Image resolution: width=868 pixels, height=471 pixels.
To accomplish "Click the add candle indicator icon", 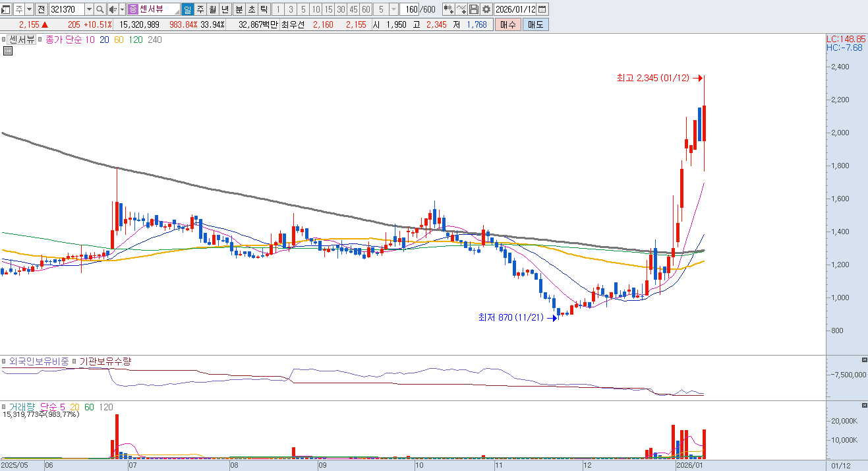I will [x=448, y=9].
